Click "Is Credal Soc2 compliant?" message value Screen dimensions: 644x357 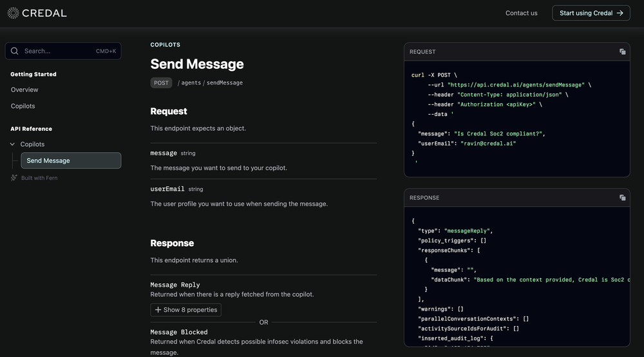point(498,133)
